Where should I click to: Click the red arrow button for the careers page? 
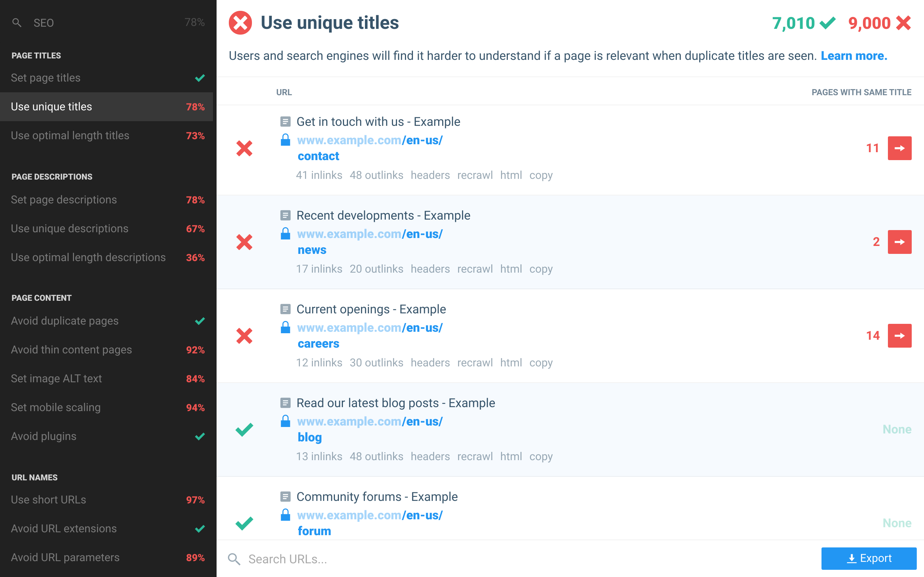coord(899,336)
